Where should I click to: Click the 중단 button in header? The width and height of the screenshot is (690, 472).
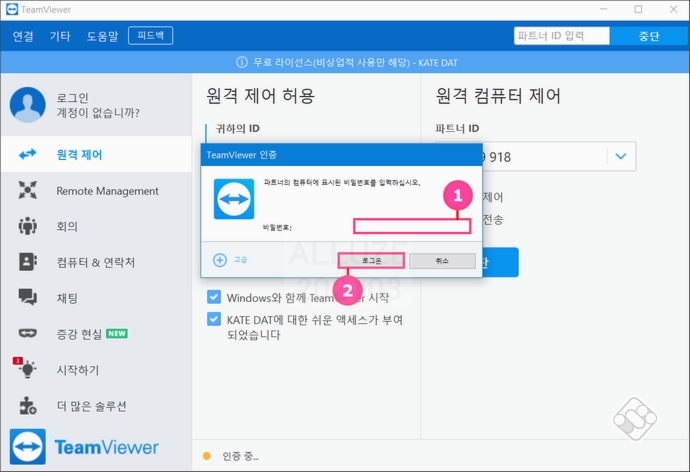pos(649,36)
